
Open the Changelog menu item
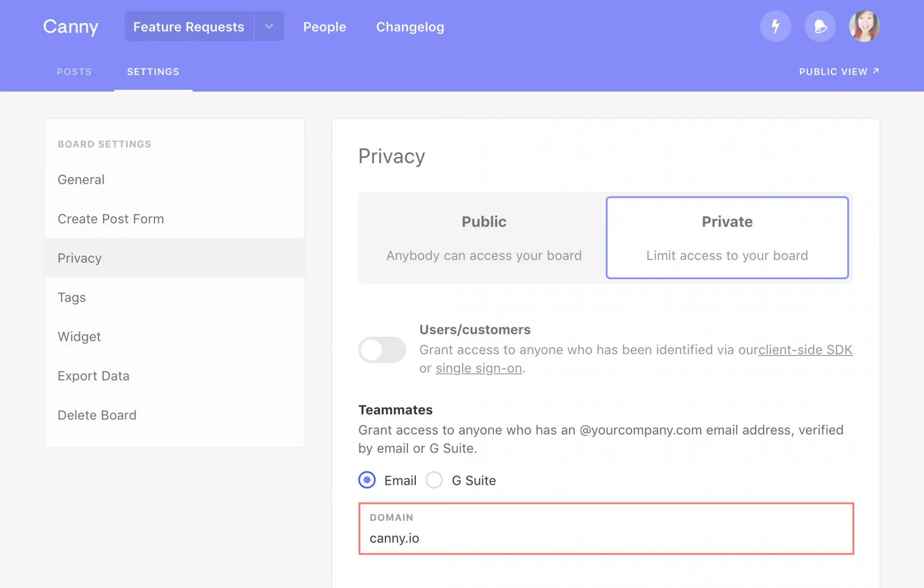tap(410, 27)
